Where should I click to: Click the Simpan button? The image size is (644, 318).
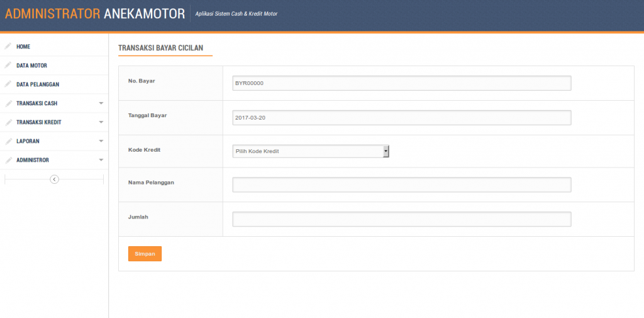[x=145, y=254]
